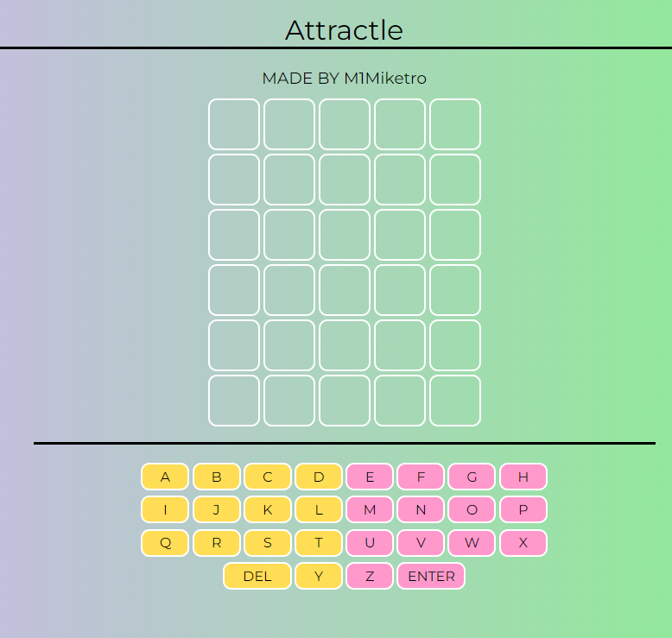Screen dimensions: 672x638
Task: Hit the yellow D key
Action: point(319,477)
